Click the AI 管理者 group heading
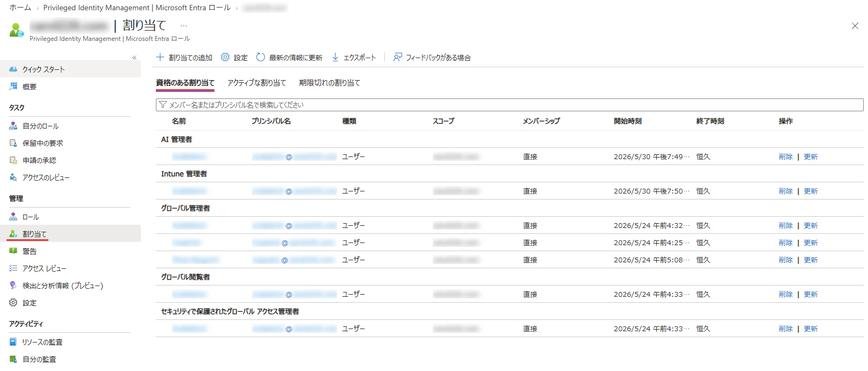The image size is (868, 371). click(176, 139)
